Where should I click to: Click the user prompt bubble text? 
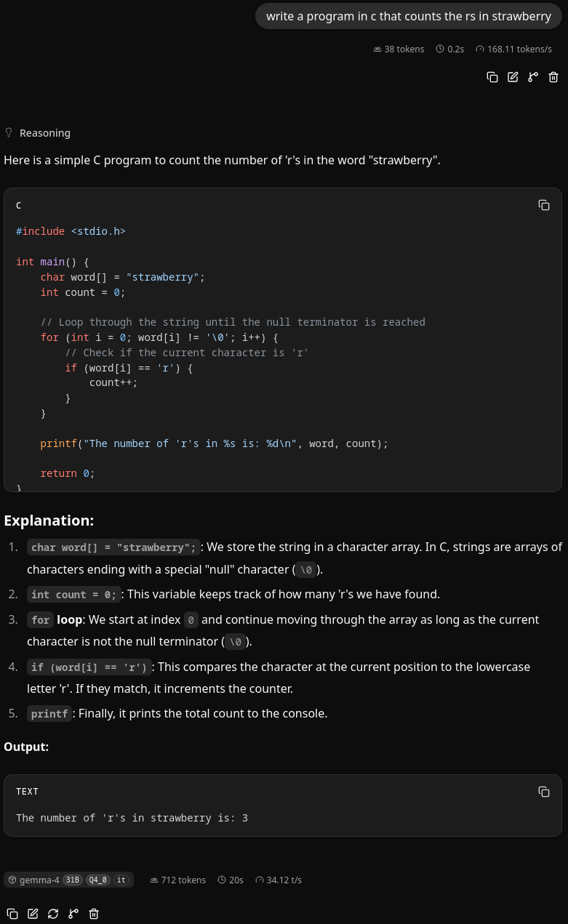[x=409, y=16]
